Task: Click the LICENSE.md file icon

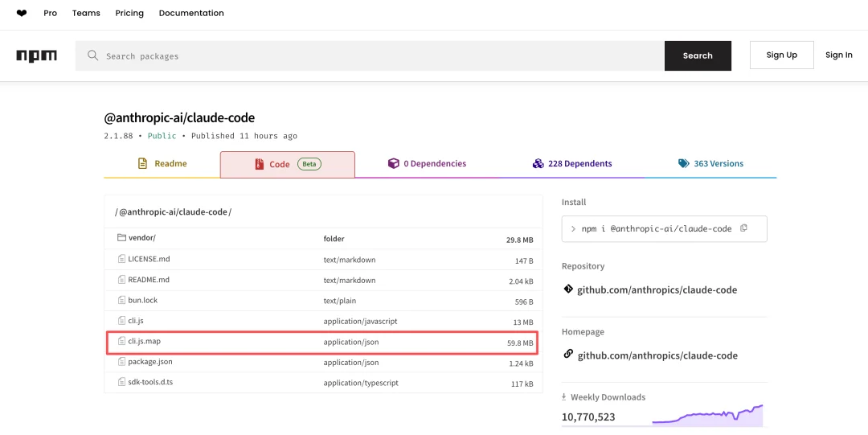Action: point(122,259)
